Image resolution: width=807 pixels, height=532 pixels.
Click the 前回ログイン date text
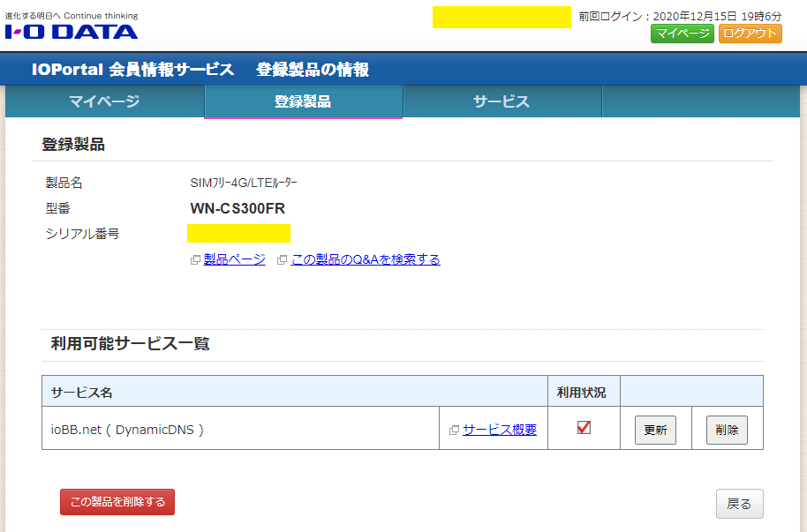pos(680,17)
